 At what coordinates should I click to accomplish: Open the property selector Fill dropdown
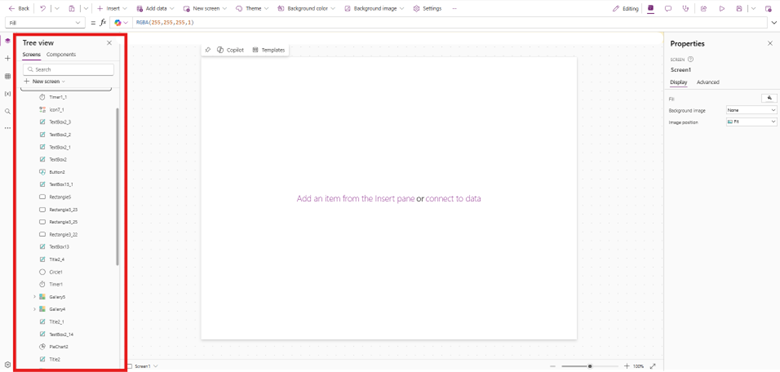click(45, 23)
